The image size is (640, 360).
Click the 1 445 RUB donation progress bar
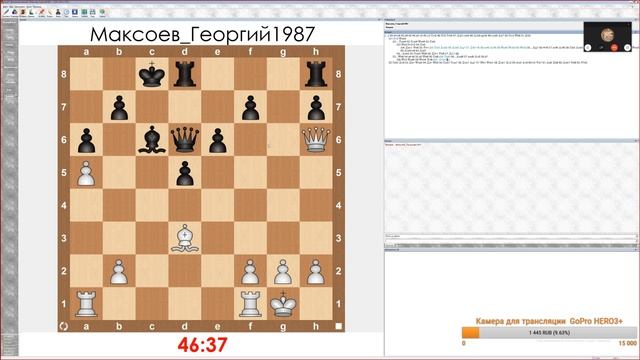coord(549,332)
